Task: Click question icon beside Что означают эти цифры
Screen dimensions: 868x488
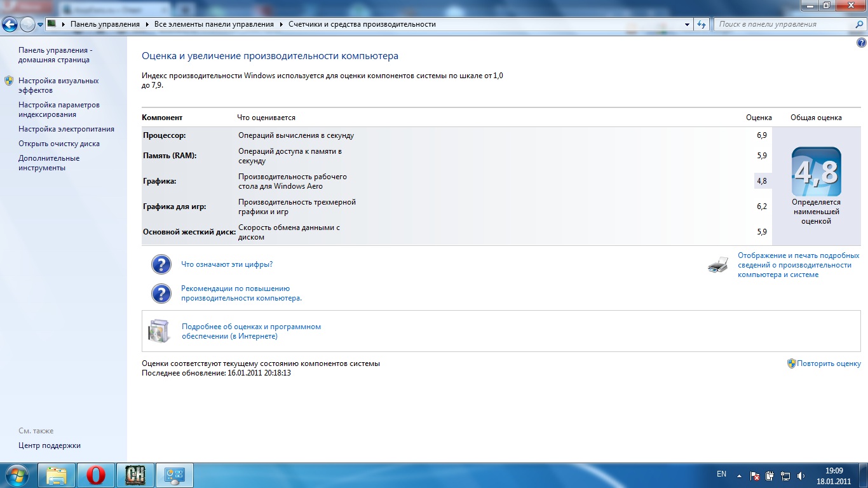Action: click(x=161, y=264)
